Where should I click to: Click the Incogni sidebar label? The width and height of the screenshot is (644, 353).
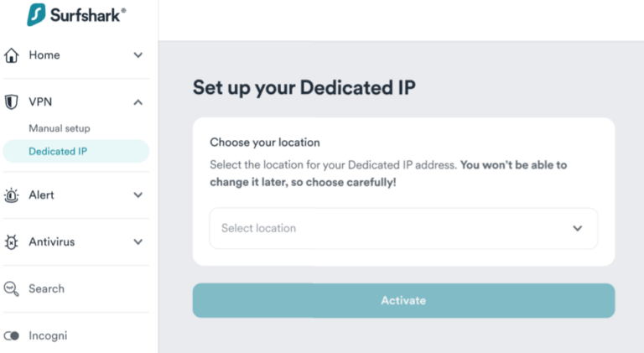point(48,335)
